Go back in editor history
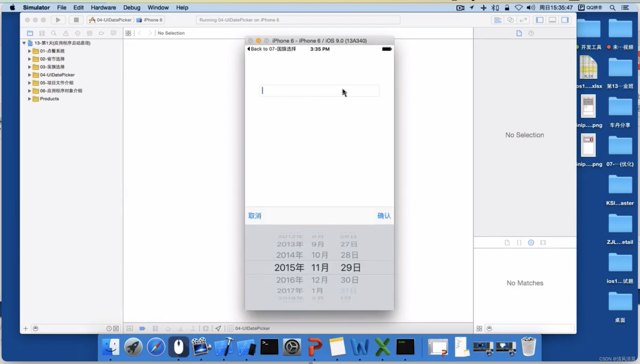The width and height of the screenshot is (640, 364). 139,33
